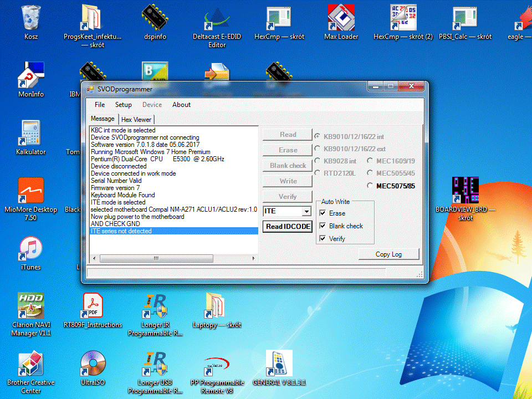This screenshot has height=399, width=532.
Task: Launch MonInfo desktop icon
Action: click(31, 75)
